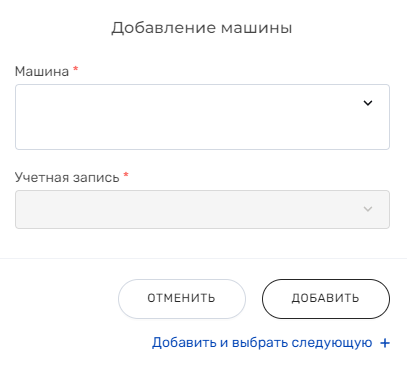Open the Машина dropdown list

tap(202, 117)
